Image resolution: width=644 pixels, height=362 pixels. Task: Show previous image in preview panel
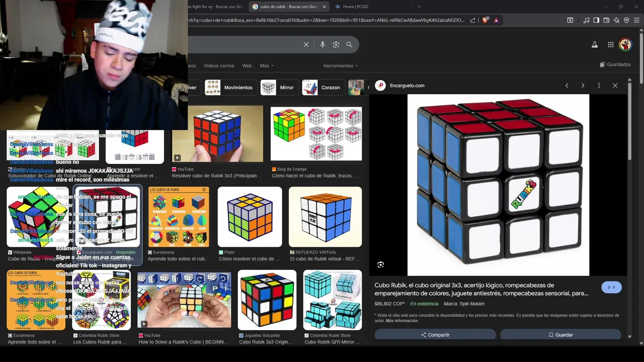point(567,85)
